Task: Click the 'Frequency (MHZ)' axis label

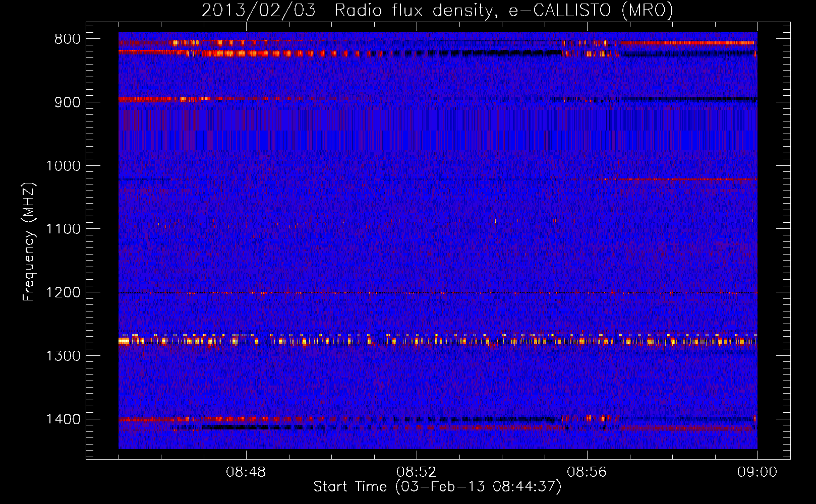Action: coord(28,242)
